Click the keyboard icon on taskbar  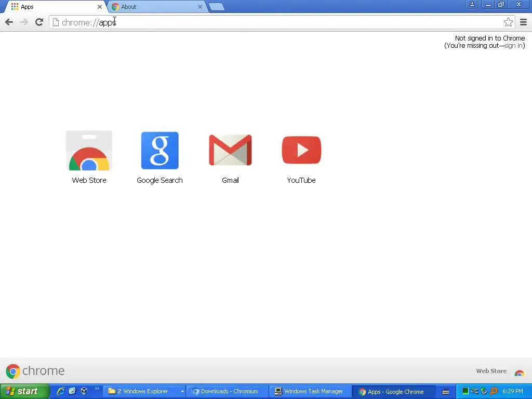(446, 392)
